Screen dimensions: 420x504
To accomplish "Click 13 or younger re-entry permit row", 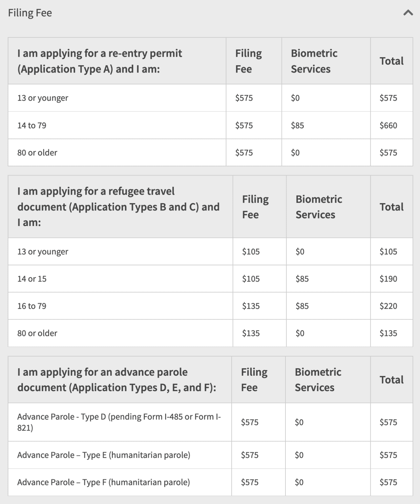I will 210,98.
